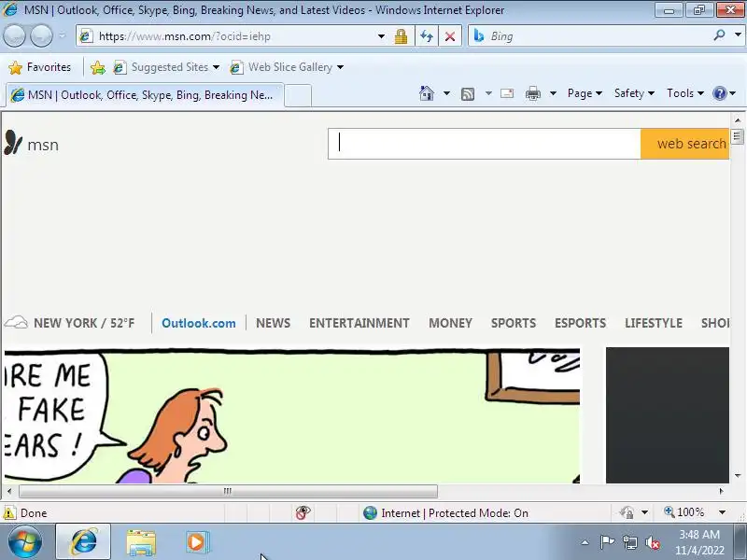Click the taskbar clock 3:48 AM
747x560 pixels.
coord(699,542)
